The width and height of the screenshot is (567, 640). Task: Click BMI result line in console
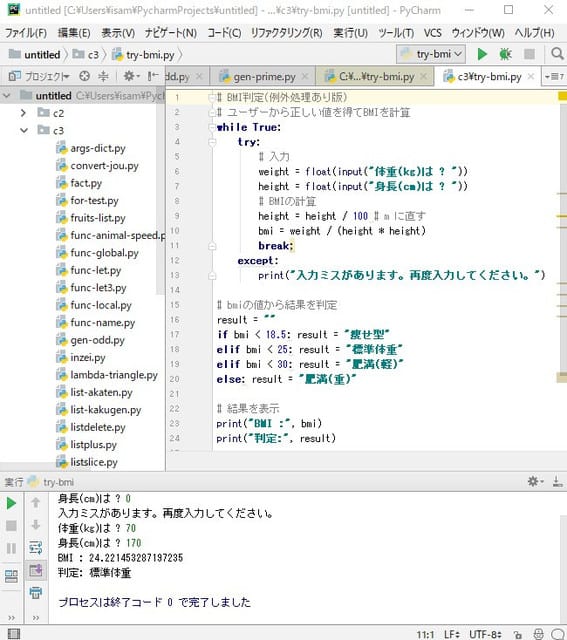pos(120,558)
